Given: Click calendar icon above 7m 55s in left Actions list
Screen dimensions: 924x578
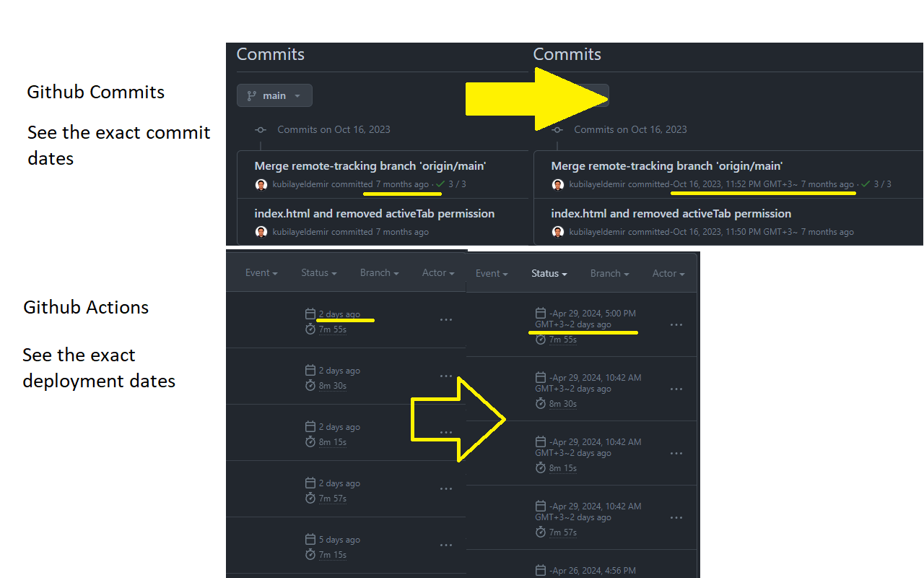Looking at the screenshot, I should [x=310, y=314].
